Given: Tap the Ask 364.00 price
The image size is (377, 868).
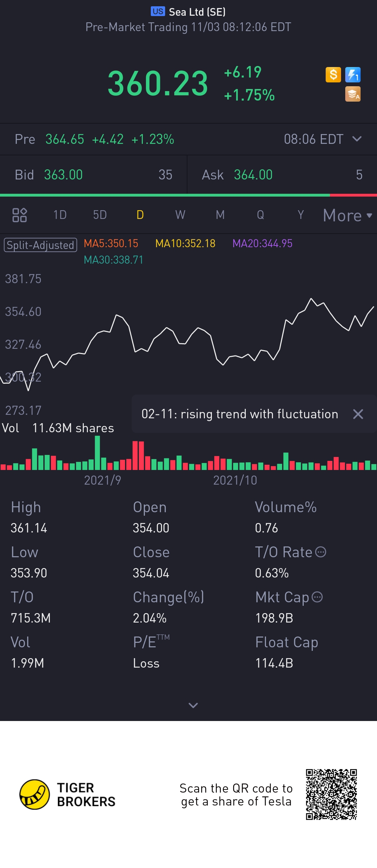Looking at the screenshot, I should coord(253,175).
